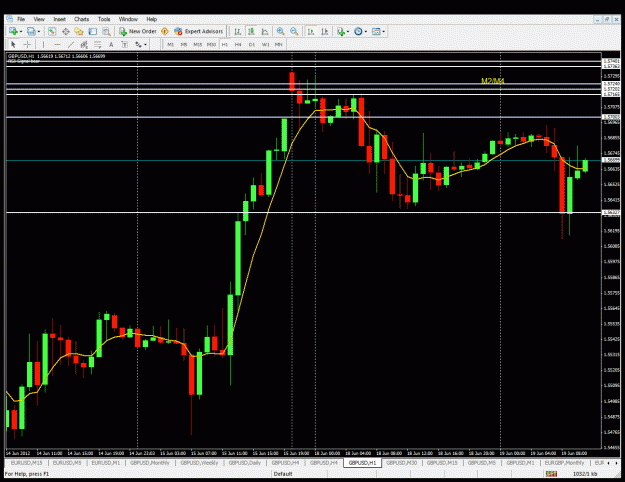The image size is (625, 482).
Task: Switch timeframe to W1
Action: coord(265,45)
